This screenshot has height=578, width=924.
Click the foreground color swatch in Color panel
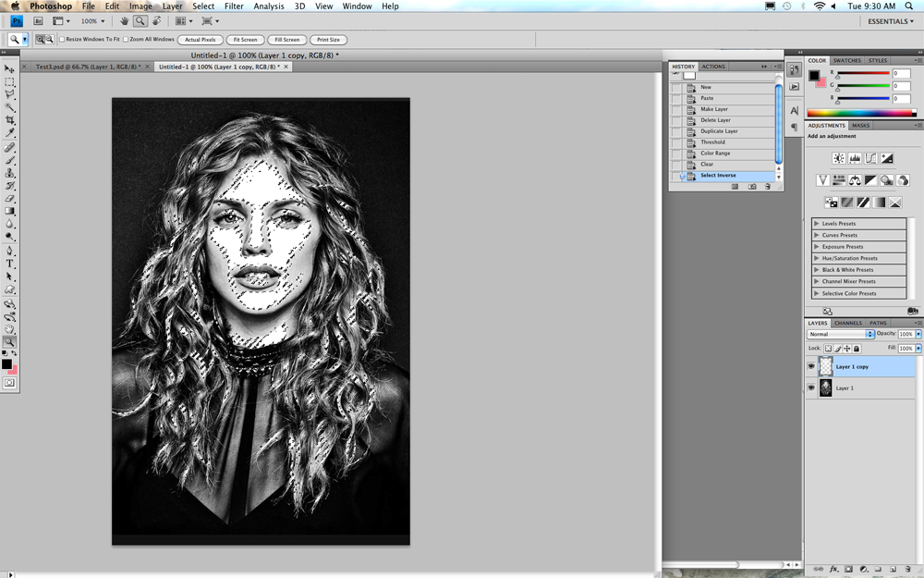pyautogui.click(x=814, y=75)
